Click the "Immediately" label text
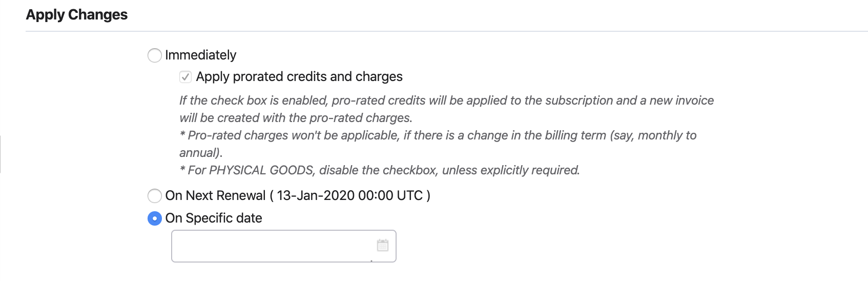The image size is (868, 281). click(200, 55)
